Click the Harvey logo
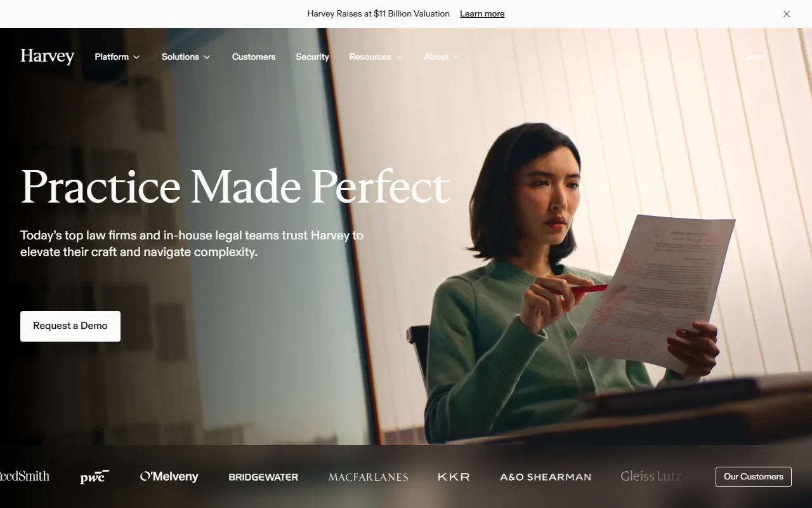Image resolution: width=812 pixels, height=508 pixels. 48,57
